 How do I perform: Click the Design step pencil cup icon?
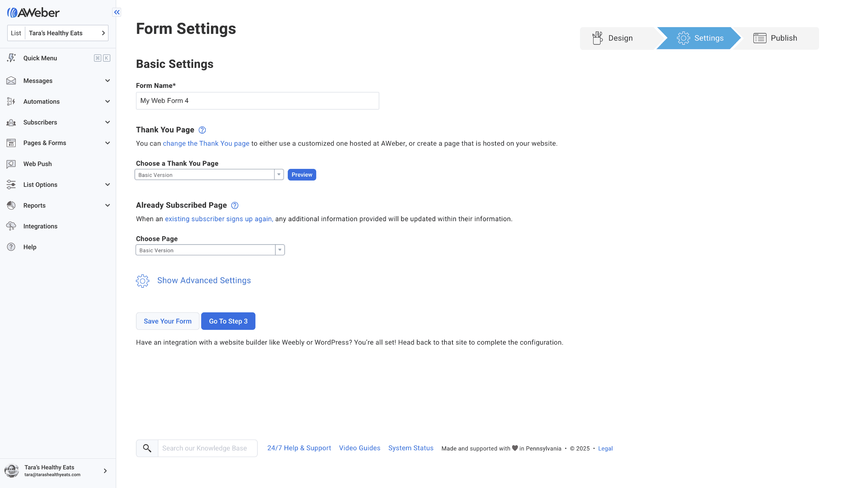[x=597, y=38]
